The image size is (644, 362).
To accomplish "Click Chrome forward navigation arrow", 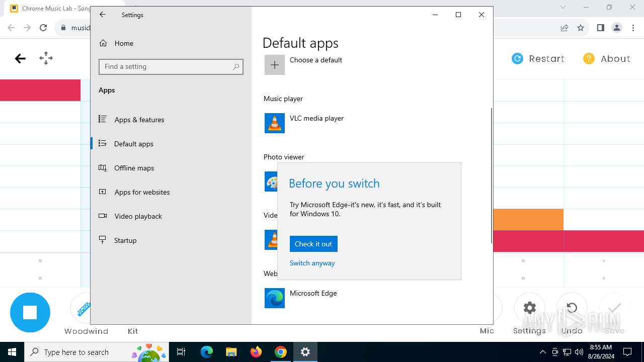I will 27,28.
